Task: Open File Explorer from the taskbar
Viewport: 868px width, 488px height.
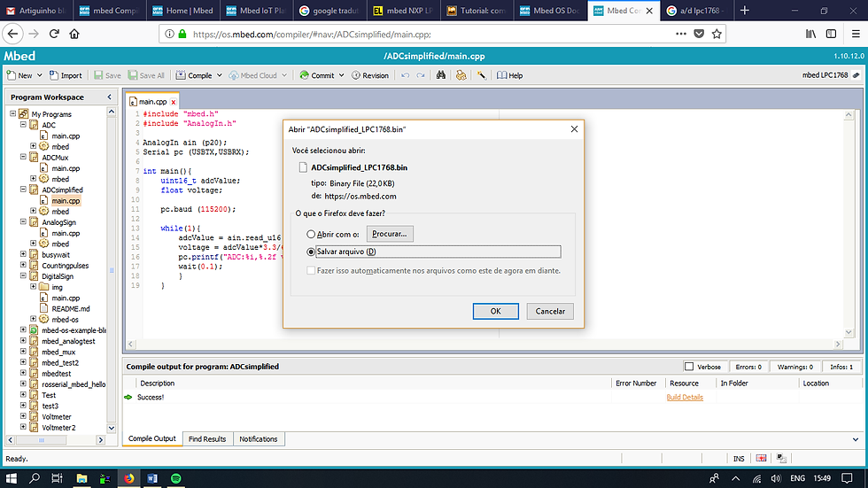Action: tap(81, 478)
